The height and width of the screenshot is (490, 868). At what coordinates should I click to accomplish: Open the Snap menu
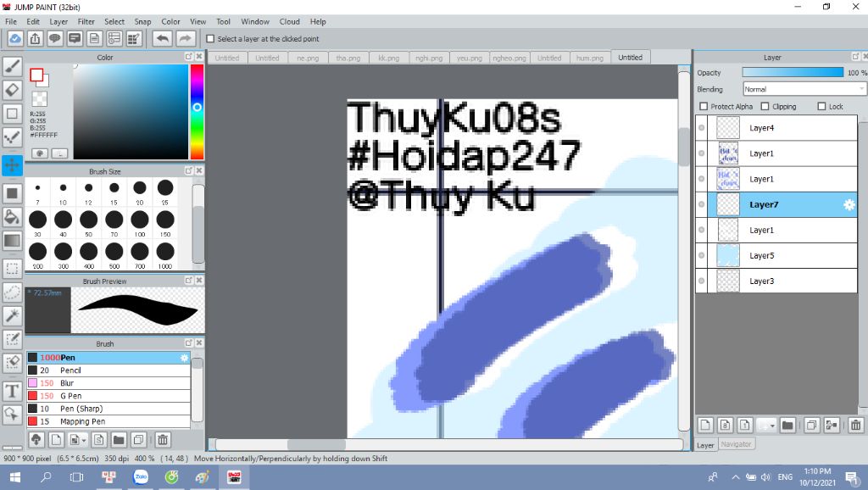coord(142,21)
